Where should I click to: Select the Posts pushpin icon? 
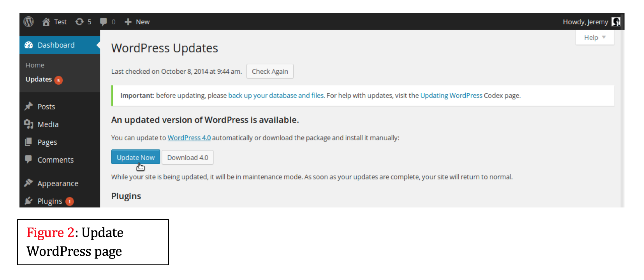[x=28, y=106]
